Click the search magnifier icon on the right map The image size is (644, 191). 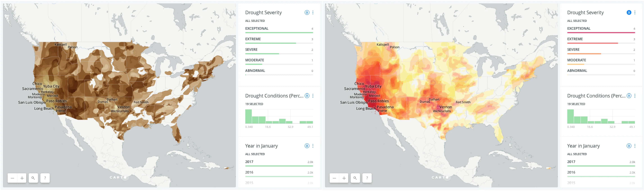[x=355, y=178]
